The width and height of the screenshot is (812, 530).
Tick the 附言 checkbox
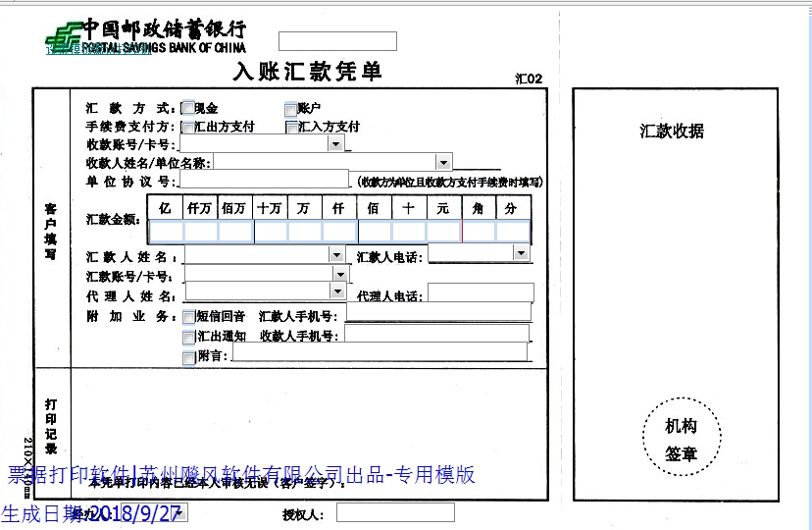tap(189, 357)
